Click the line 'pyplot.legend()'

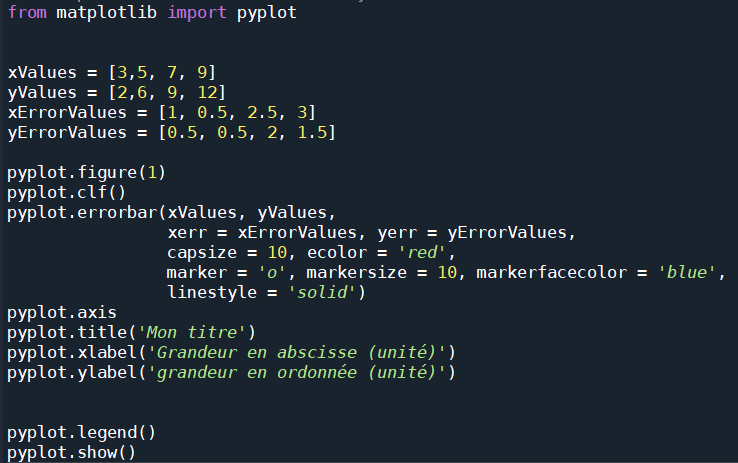(81, 433)
